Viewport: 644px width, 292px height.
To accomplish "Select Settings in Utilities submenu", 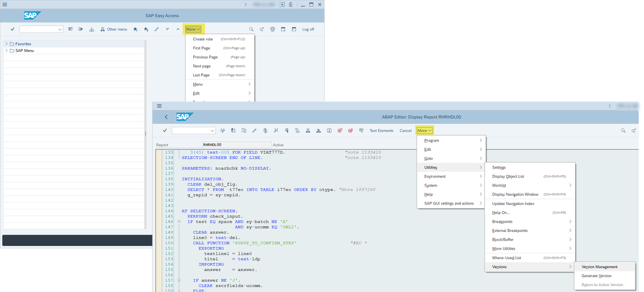I will (x=530, y=167).
